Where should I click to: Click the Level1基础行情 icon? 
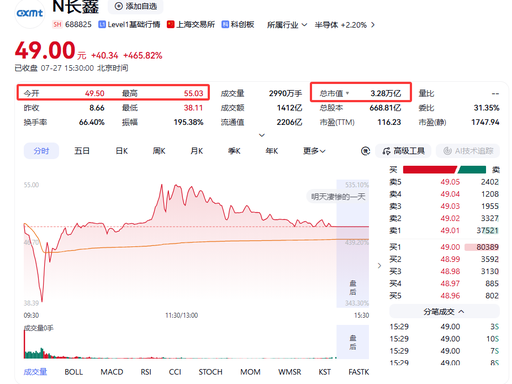coord(102,24)
